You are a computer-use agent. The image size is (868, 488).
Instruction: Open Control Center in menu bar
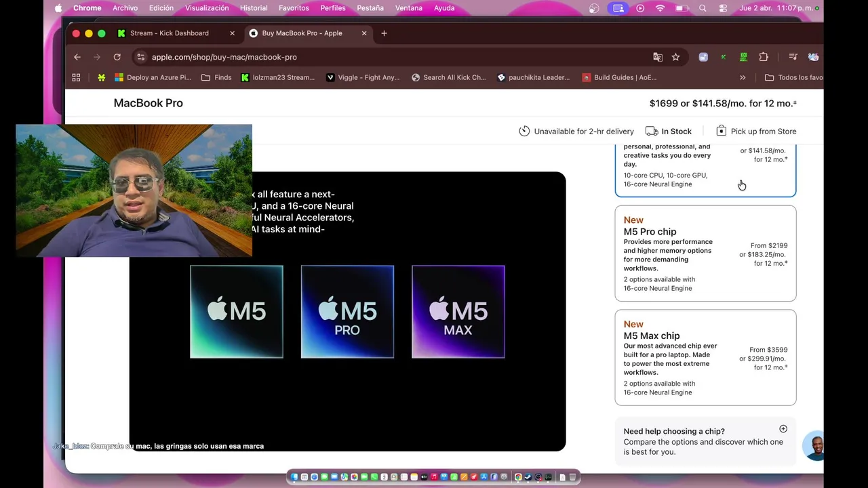(x=723, y=8)
